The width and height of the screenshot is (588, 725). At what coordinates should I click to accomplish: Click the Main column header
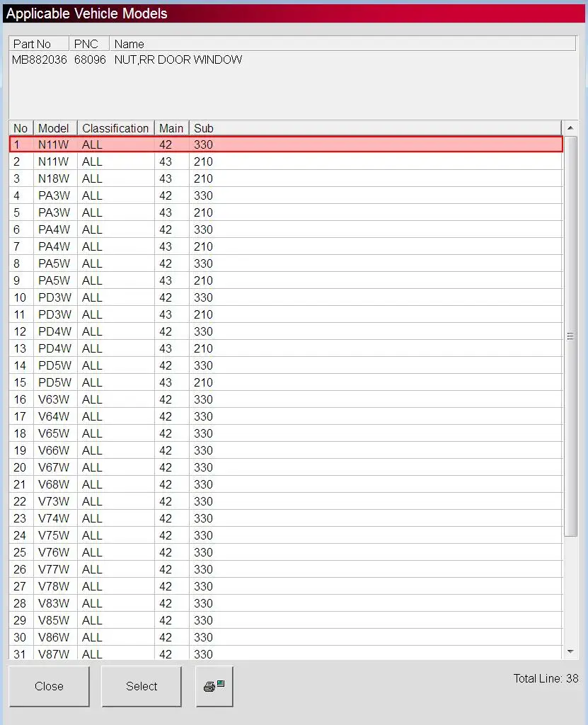[172, 128]
